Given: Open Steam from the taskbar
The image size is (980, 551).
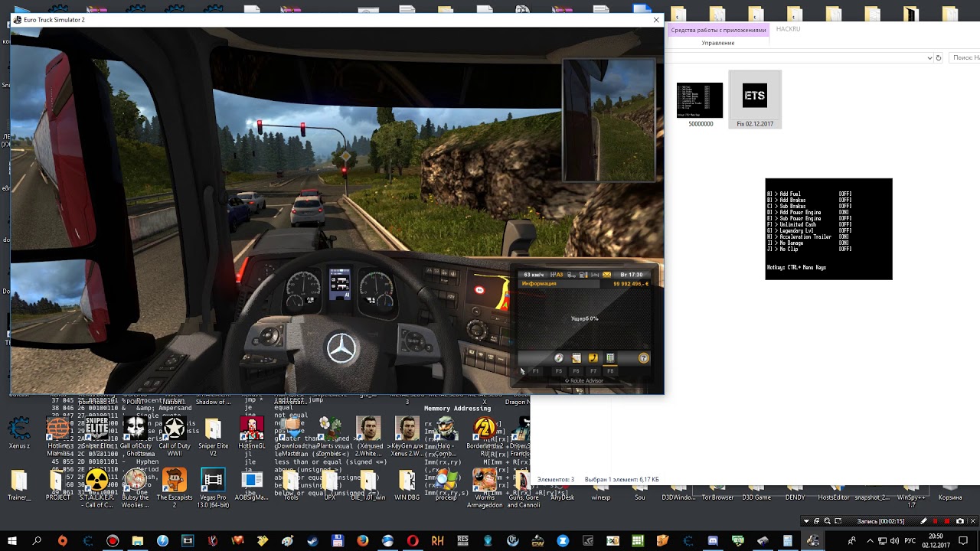Looking at the screenshot, I should click(x=312, y=541).
